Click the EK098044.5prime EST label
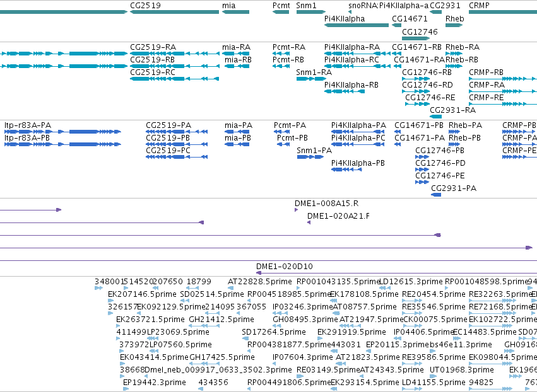Viewport: 537px width, 392px height. point(503,357)
